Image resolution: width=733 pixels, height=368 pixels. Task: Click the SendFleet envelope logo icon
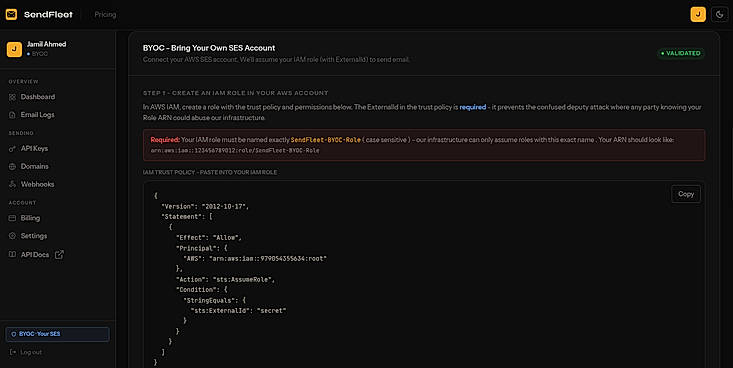[x=11, y=14]
